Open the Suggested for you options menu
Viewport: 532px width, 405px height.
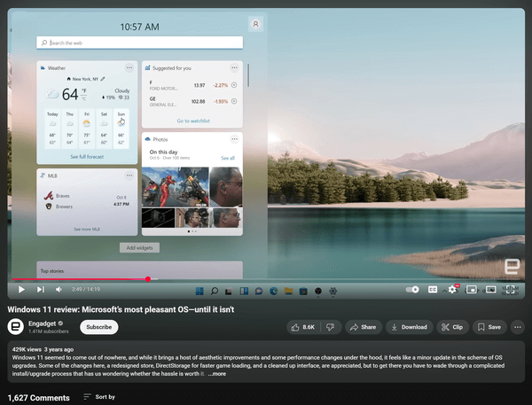click(x=234, y=68)
